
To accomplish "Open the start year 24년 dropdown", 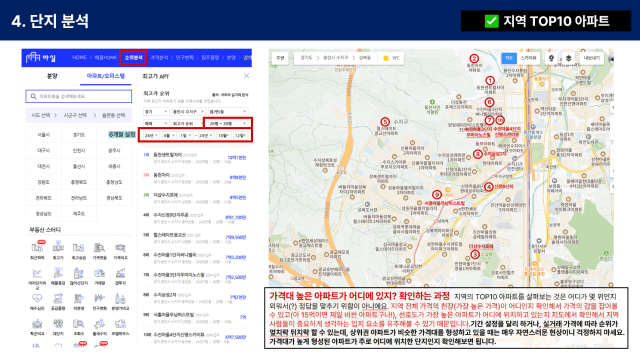I will click(151, 136).
